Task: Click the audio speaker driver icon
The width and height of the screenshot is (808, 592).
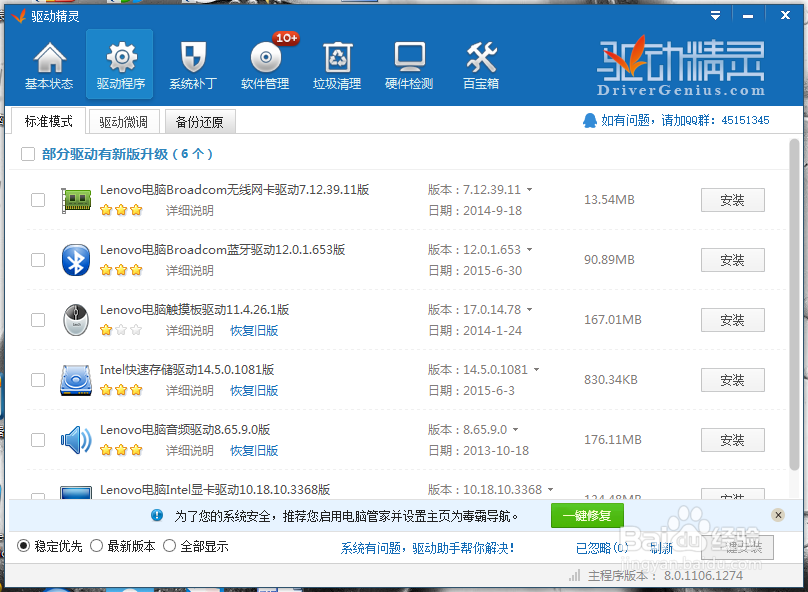Action: tap(76, 440)
